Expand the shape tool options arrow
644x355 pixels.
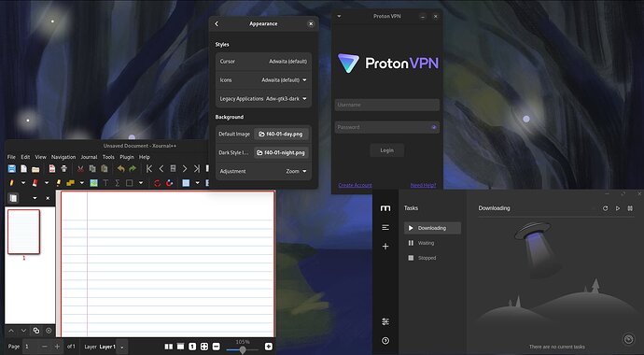click(141, 183)
